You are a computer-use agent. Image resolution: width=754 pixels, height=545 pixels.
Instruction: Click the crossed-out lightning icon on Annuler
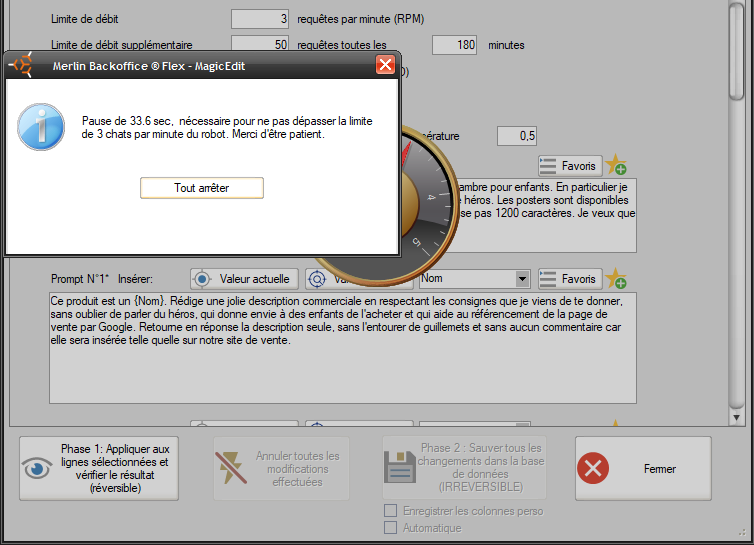(231, 468)
